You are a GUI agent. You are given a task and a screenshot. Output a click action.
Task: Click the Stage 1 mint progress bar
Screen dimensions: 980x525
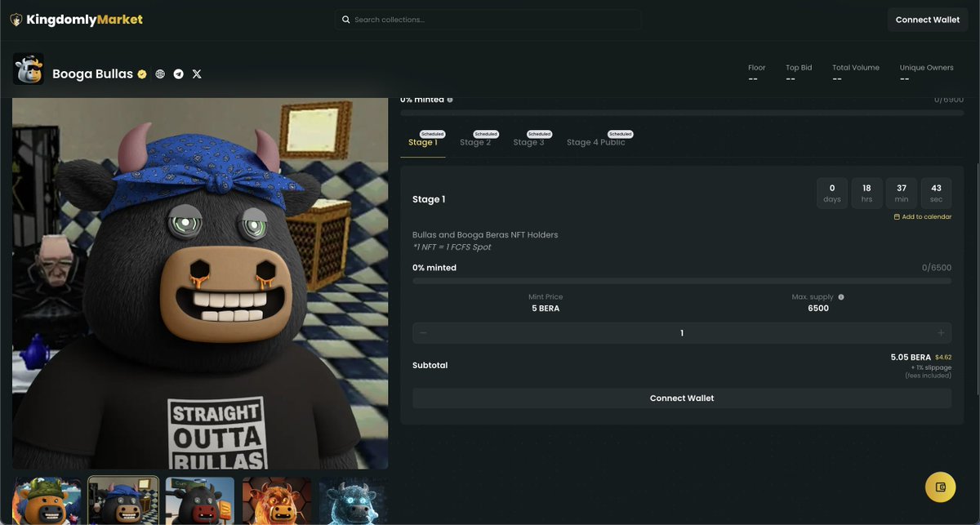point(682,281)
